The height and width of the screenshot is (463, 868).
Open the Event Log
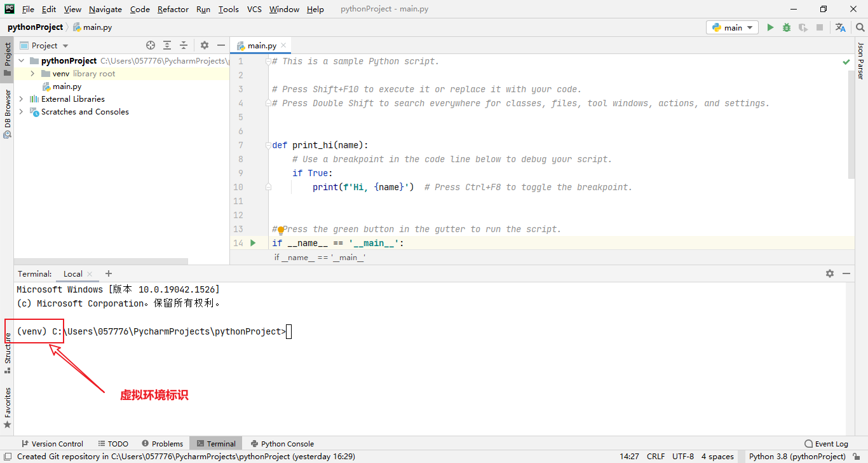(826, 444)
